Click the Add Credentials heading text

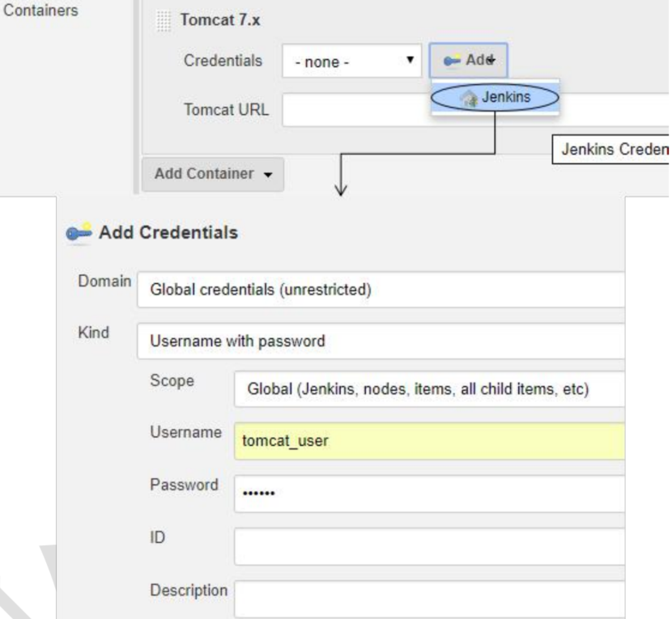pos(168,232)
